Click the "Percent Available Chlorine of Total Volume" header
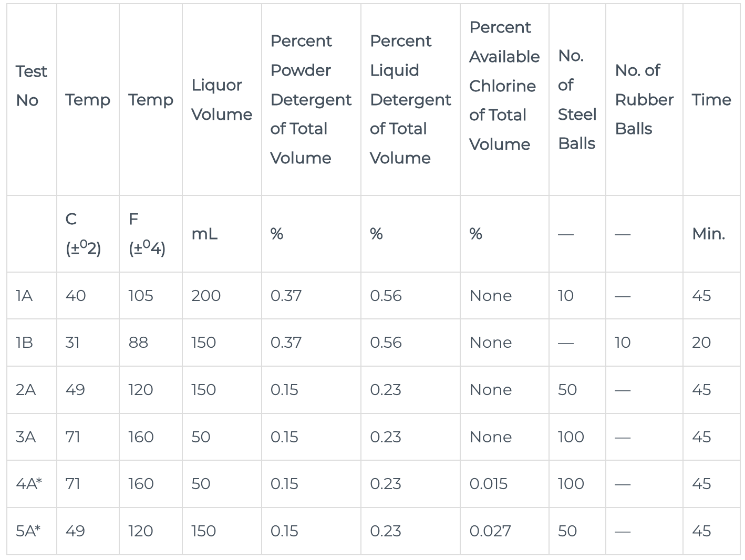This screenshot has width=745, height=560. click(504, 86)
